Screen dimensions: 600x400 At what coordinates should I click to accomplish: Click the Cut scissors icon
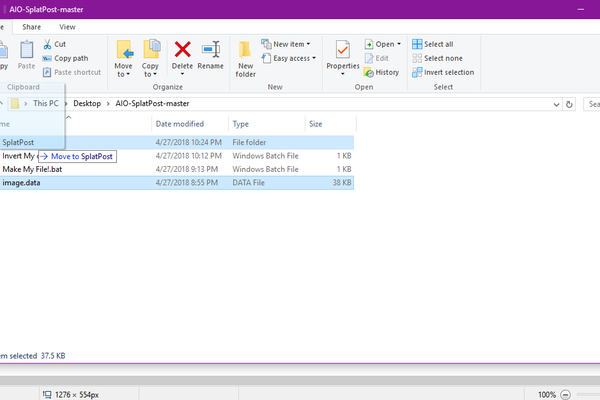(x=47, y=44)
